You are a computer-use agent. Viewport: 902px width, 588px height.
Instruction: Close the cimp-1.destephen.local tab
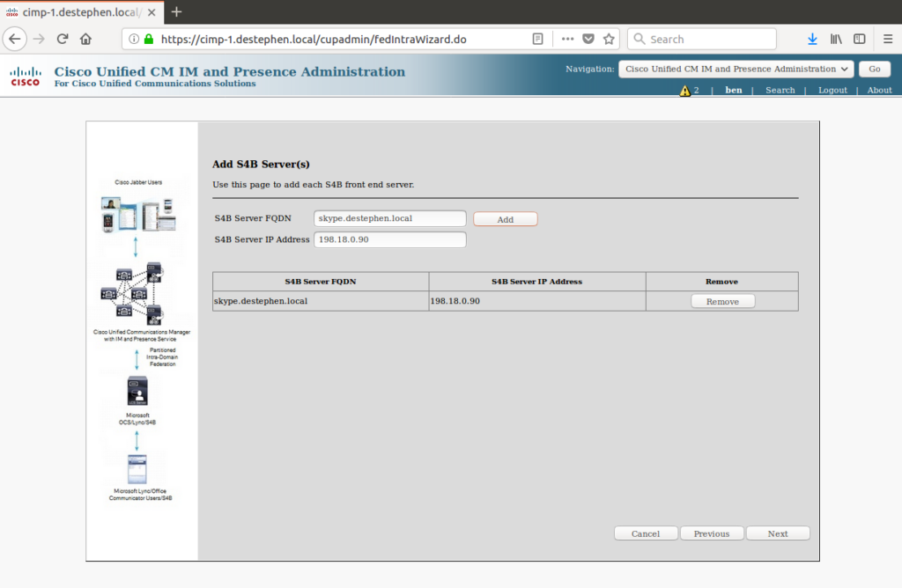[x=152, y=12]
